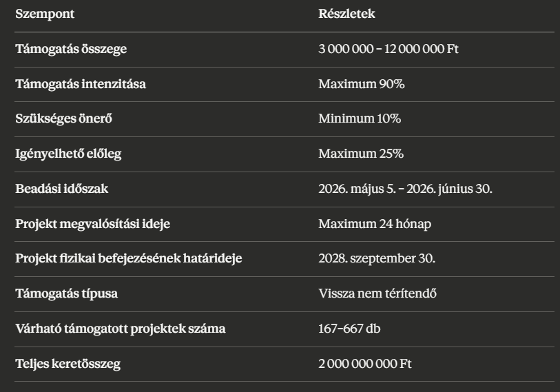560x392 pixels.
Task: Click the 'Szempont' column header
Action: point(45,14)
